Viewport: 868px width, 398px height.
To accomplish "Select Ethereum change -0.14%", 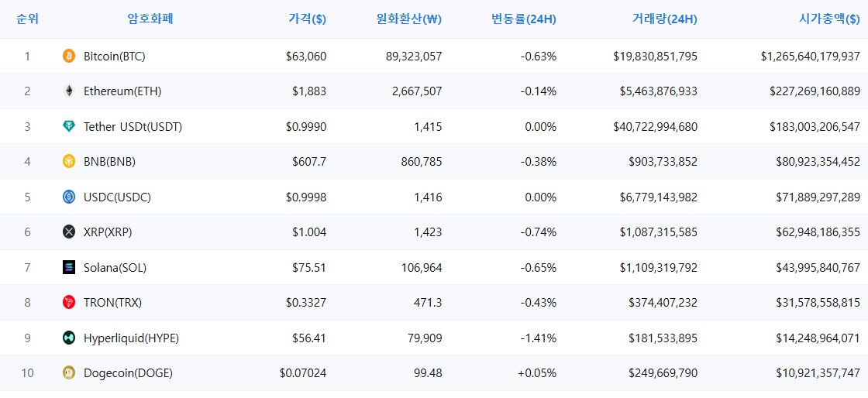I will 538,92.
